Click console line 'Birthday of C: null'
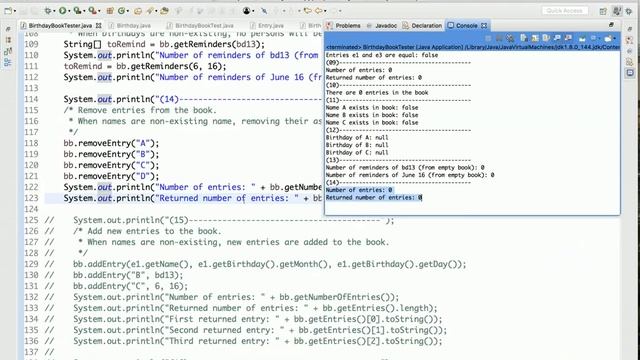Viewport: 640px width, 360px height. [357, 153]
